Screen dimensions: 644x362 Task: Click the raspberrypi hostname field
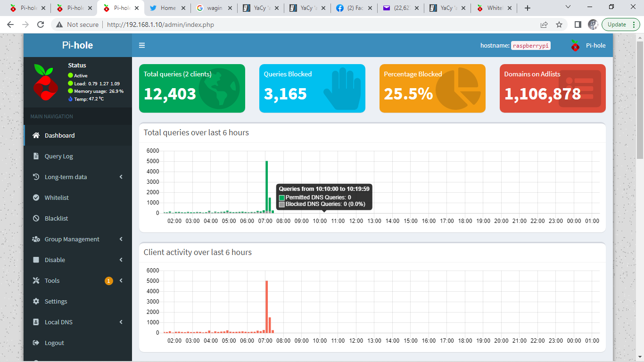[x=530, y=45]
